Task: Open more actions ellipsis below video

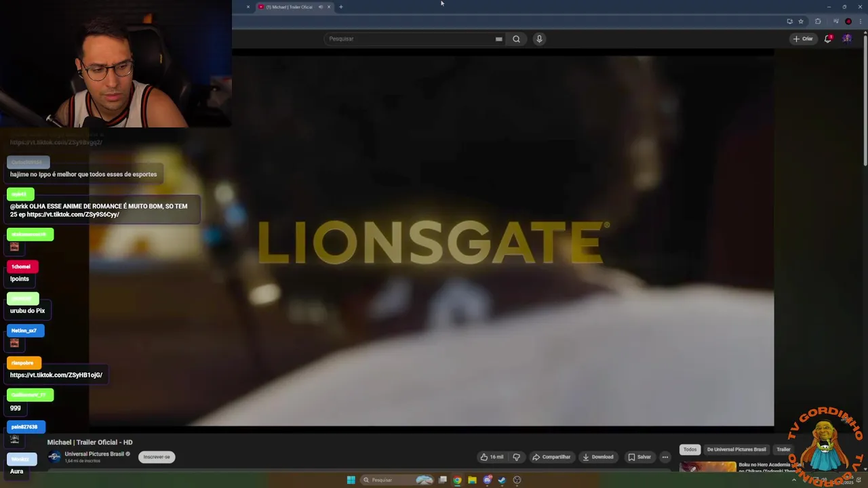Action: click(x=665, y=457)
